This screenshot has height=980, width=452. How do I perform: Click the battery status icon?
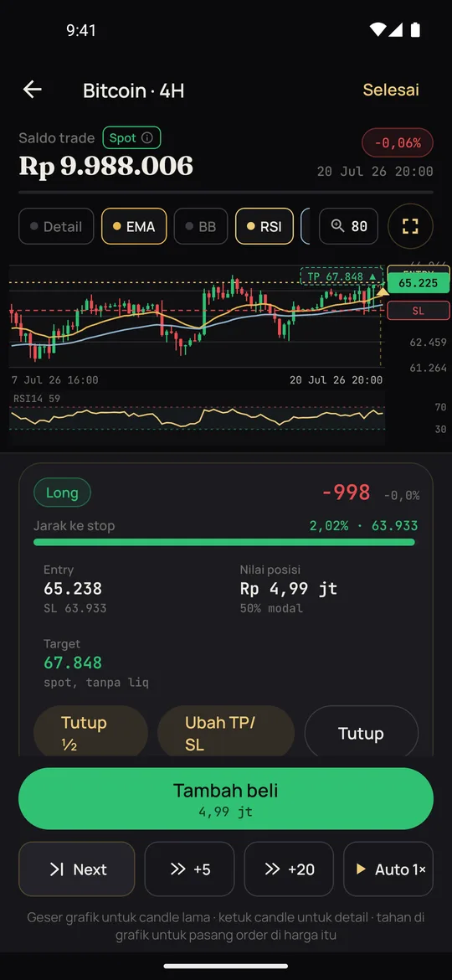pyautogui.click(x=415, y=29)
